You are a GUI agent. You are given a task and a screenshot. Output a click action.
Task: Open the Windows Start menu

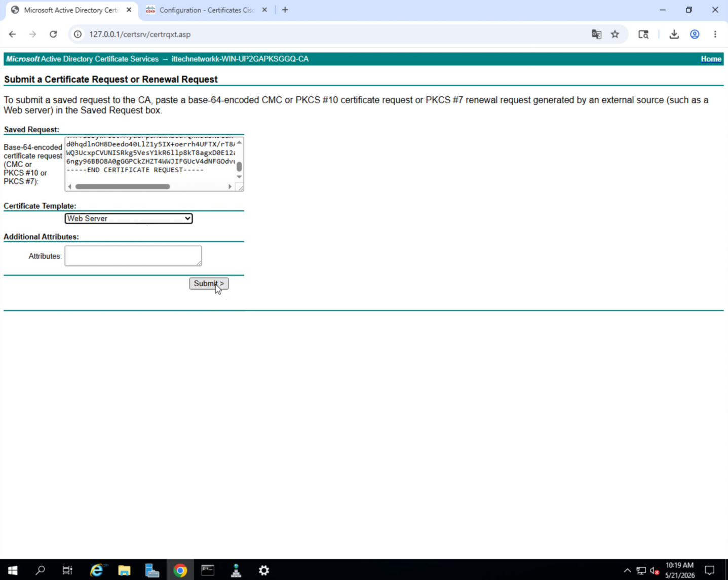click(13, 570)
